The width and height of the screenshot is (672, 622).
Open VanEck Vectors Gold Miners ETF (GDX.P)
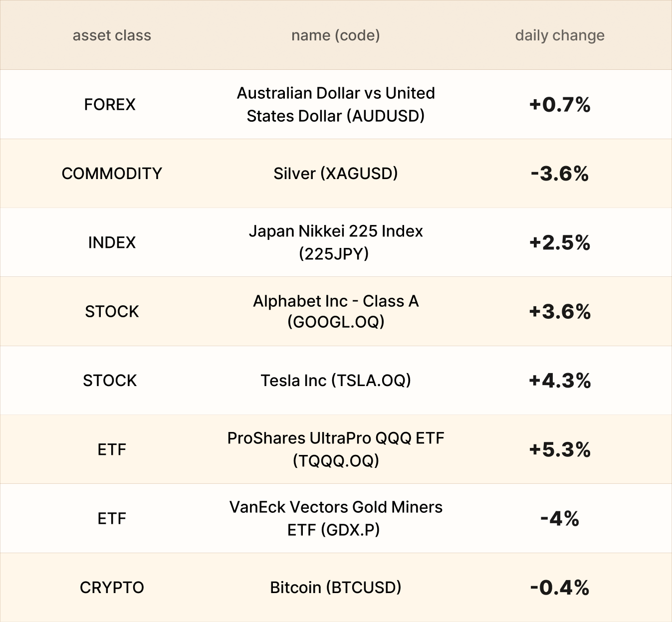click(x=335, y=518)
